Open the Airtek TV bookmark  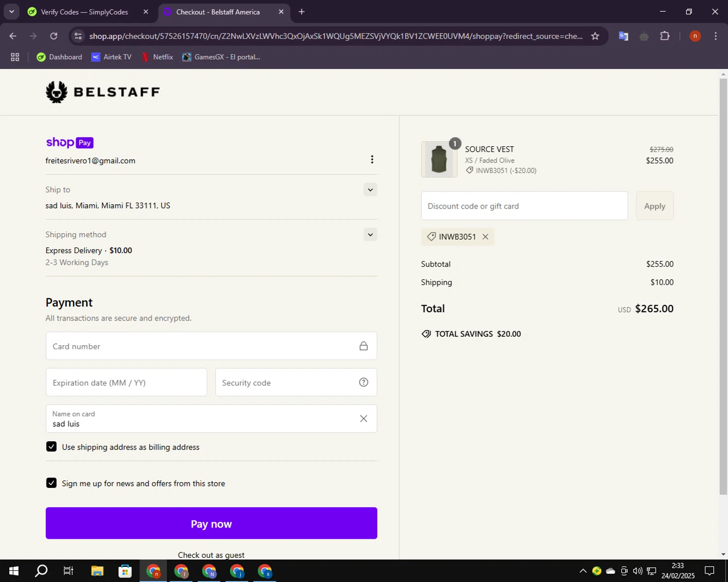(x=112, y=57)
